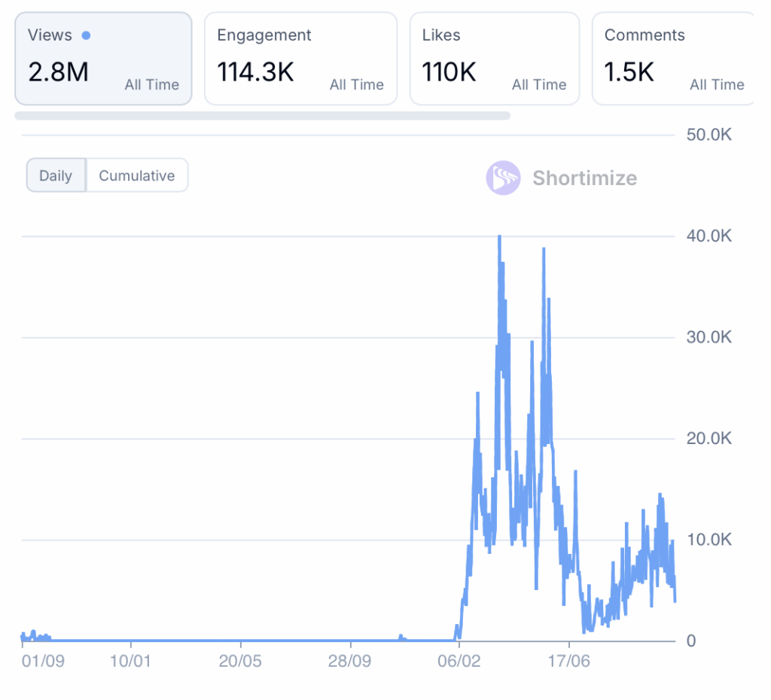Click the 50.0K y-axis label
Image resolution: width=771 pixels, height=700 pixels.
tap(709, 135)
